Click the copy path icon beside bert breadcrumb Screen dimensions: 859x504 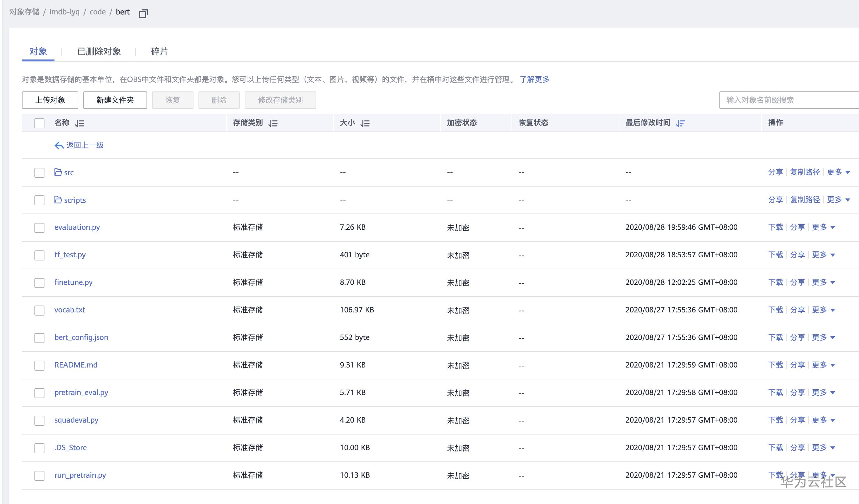point(143,14)
